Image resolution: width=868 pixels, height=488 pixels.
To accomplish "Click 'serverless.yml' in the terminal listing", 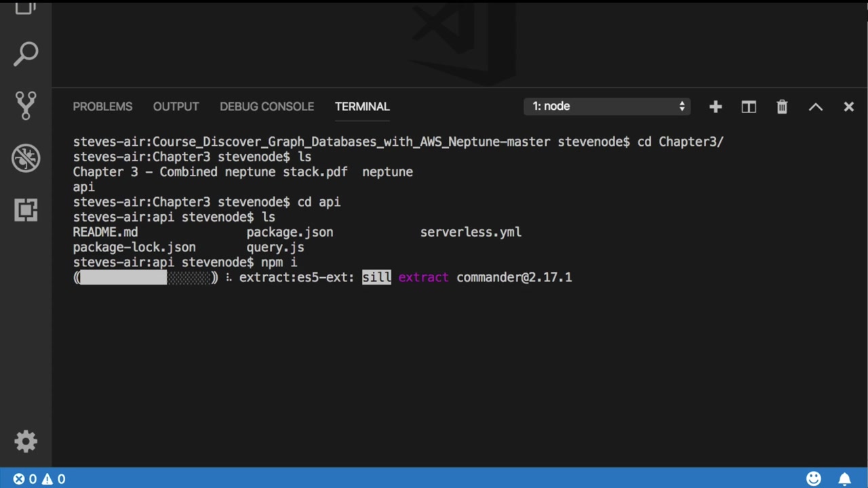I will point(471,232).
